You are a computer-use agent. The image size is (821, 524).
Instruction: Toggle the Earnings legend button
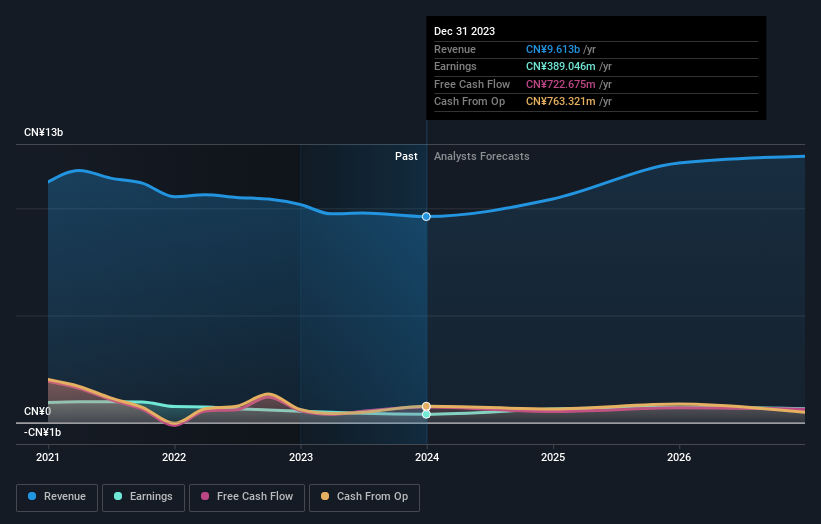point(143,497)
